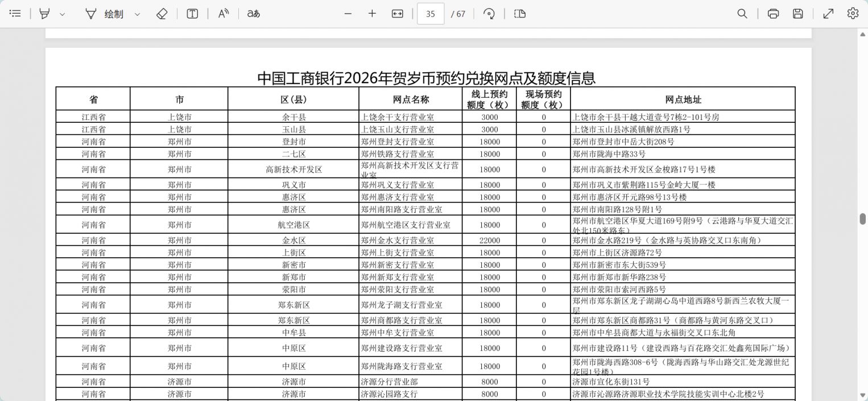This screenshot has width=868, height=401.
Task: Click the 高新技术开发区 district cell
Action: coord(294,170)
